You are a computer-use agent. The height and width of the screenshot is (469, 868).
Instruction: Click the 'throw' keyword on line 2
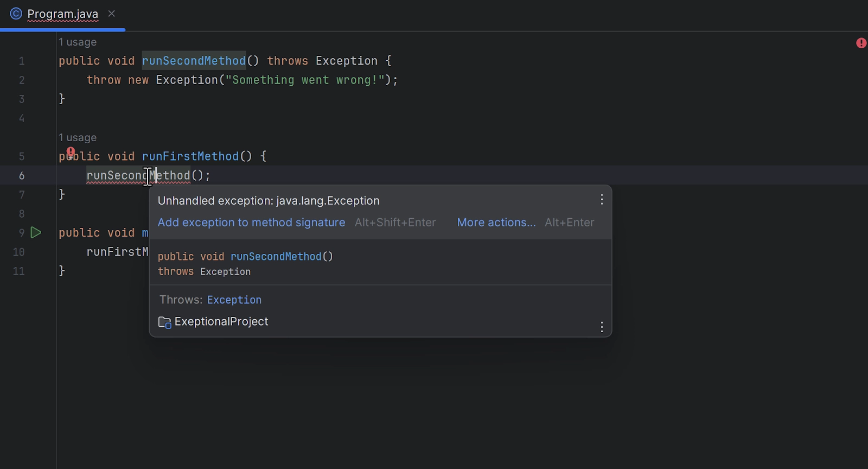point(104,80)
